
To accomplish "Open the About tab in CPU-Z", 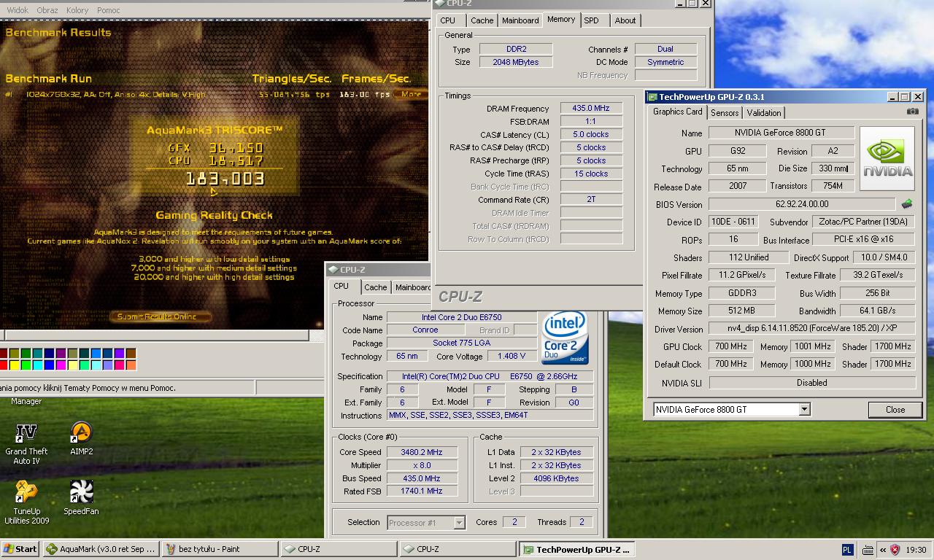I will (x=625, y=20).
